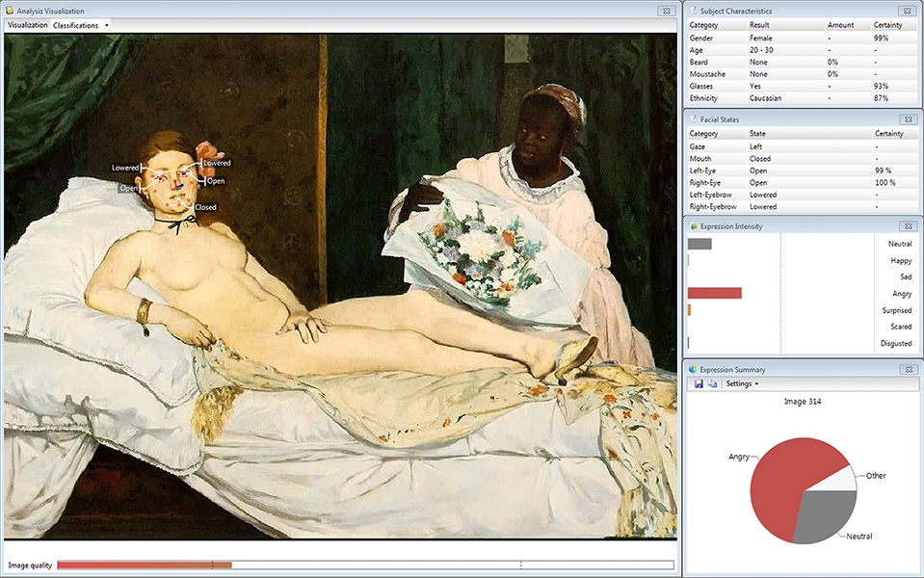
Task: Close the Expression Summary panel
Action: pyautogui.click(x=909, y=369)
